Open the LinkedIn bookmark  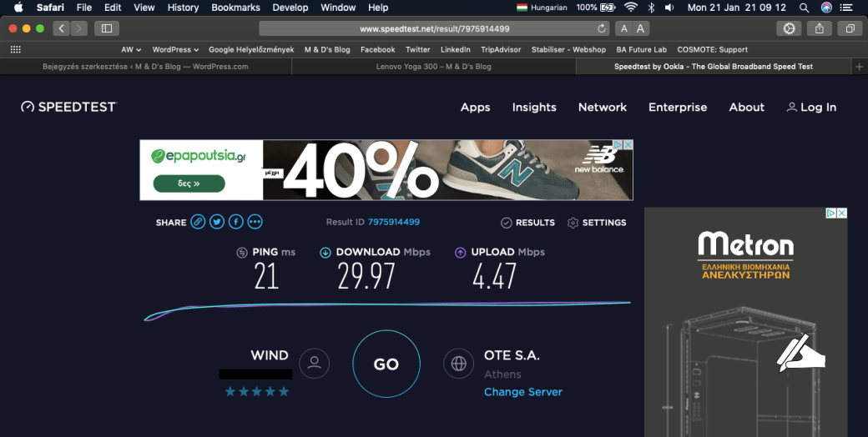click(455, 49)
